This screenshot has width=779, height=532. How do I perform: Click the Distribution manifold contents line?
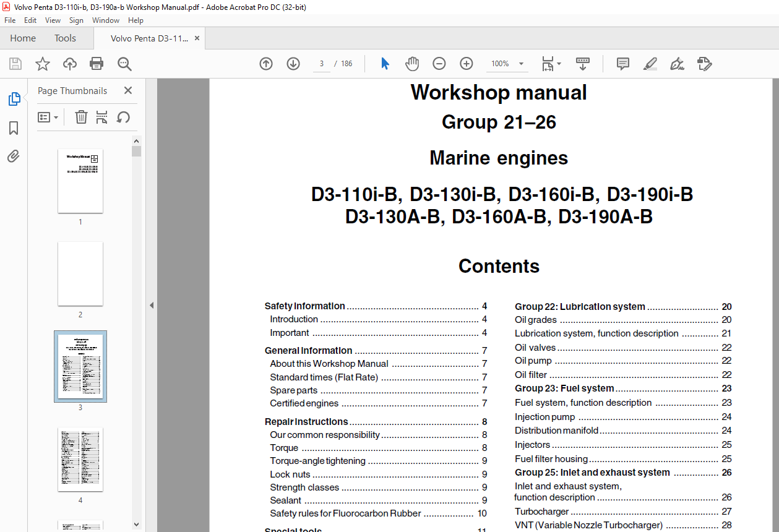click(x=623, y=431)
